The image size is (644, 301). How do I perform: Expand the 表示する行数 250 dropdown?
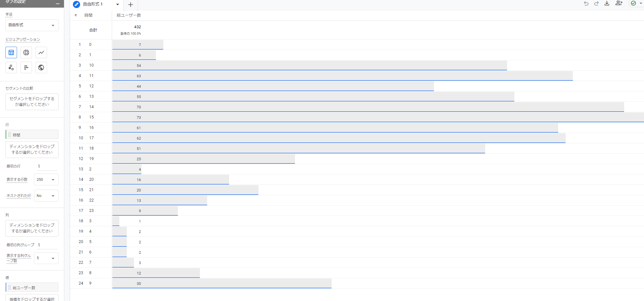46,180
